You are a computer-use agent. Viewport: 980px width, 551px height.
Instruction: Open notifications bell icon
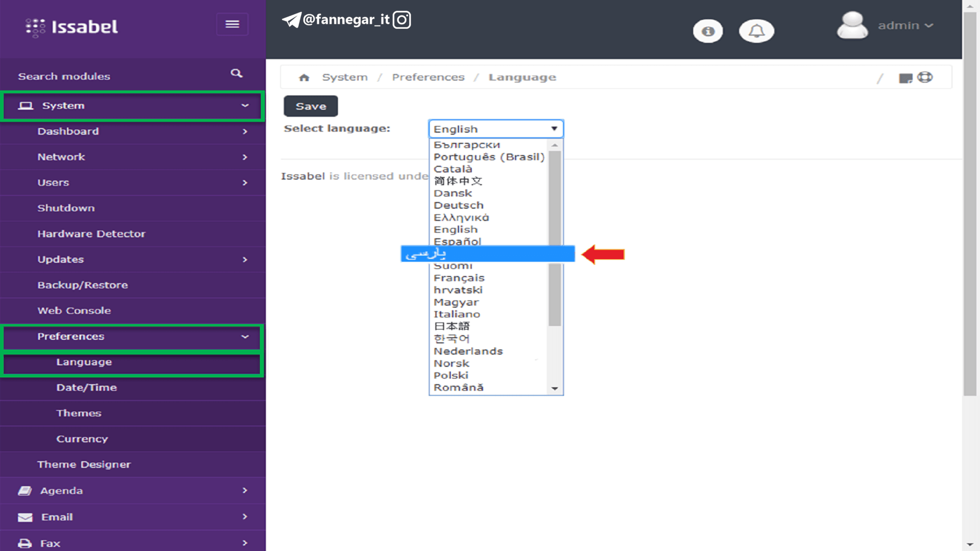(757, 31)
